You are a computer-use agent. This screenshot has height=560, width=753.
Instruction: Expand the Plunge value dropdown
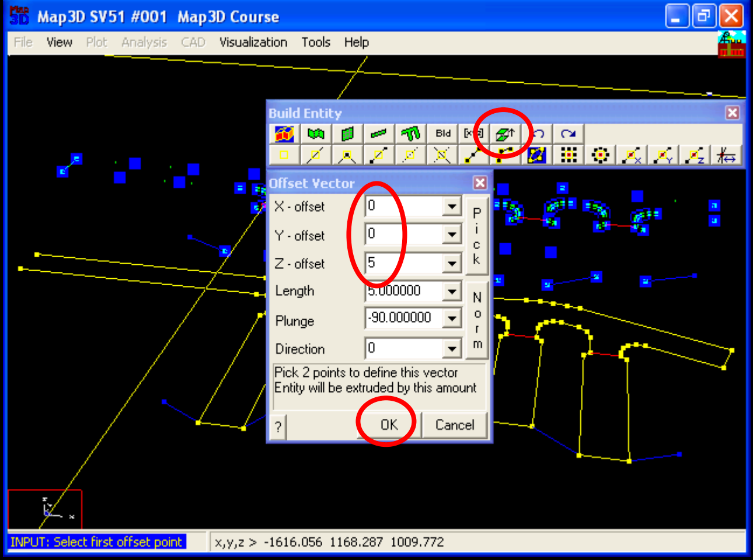452,318
